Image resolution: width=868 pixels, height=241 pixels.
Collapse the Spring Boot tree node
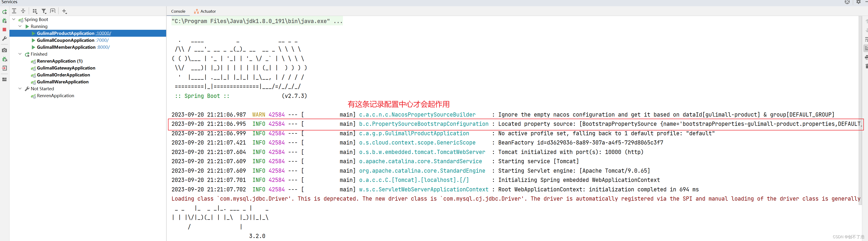(x=14, y=20)
